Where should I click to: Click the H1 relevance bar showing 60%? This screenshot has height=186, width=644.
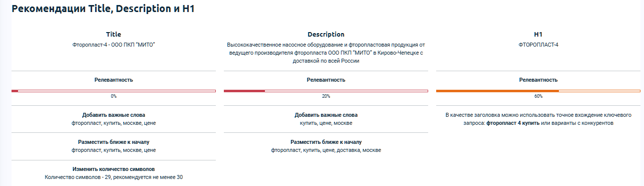coord(538,91)
